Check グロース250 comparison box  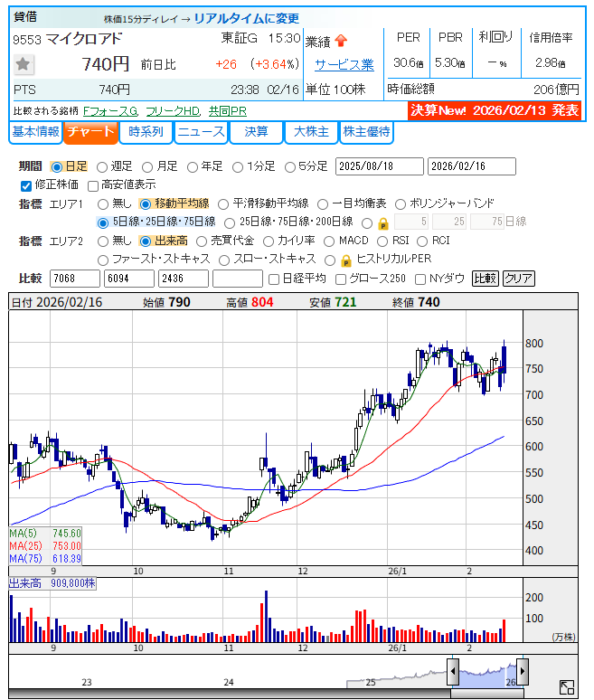(341, 279)
